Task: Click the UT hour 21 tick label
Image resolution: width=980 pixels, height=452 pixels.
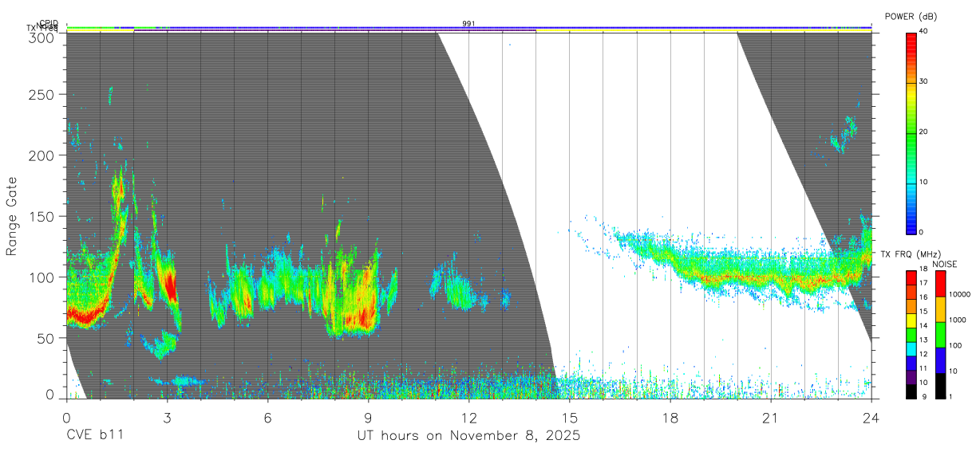Action: (x=771, y=417)
